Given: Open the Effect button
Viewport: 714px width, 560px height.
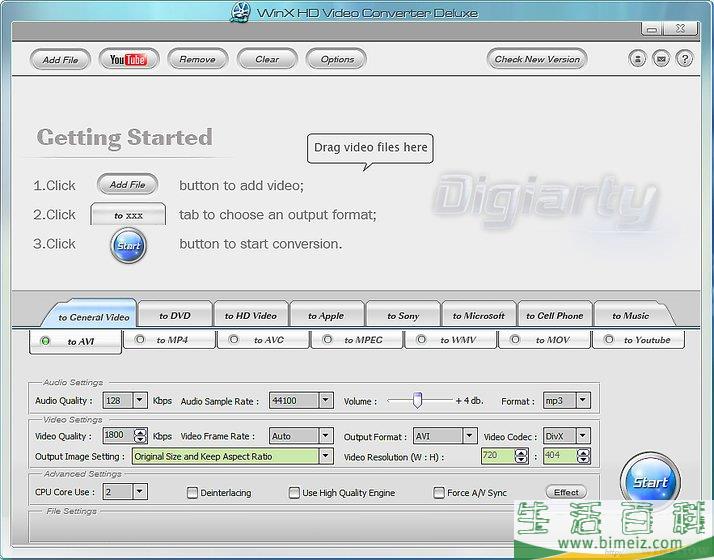Looking at the screenshot, I should click(566, 492).
